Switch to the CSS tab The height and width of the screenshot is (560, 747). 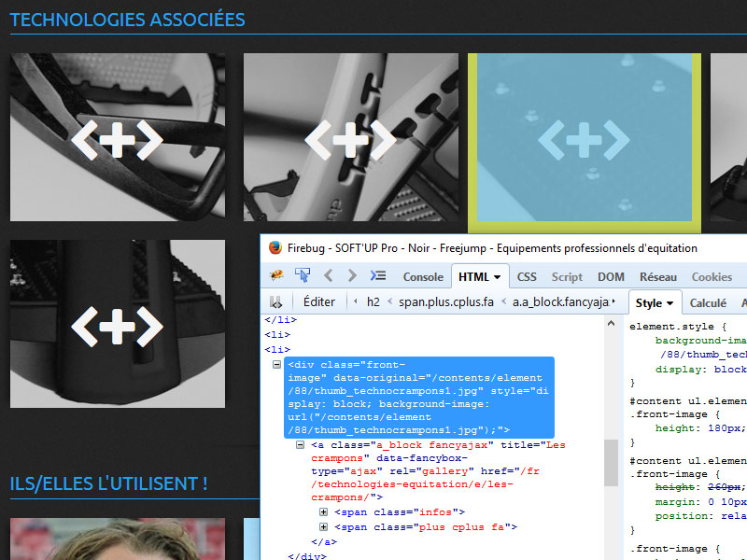coord(527,276)
